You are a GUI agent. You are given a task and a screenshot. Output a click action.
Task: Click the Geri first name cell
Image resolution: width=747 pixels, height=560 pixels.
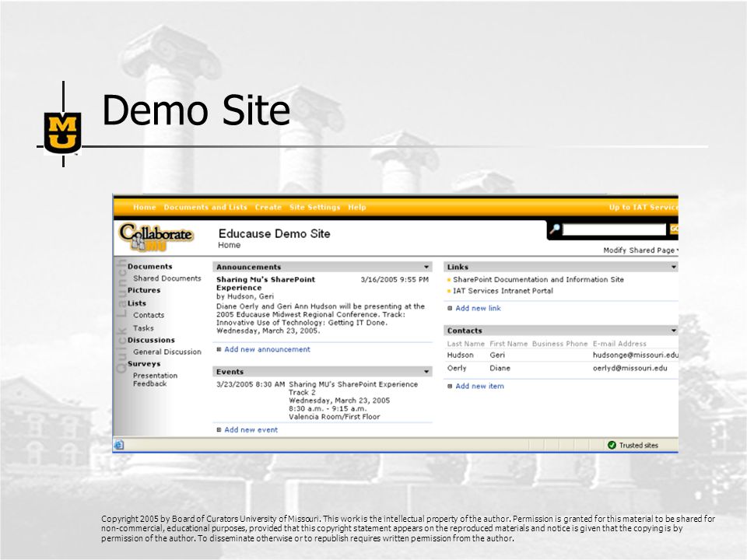point(497,355)
